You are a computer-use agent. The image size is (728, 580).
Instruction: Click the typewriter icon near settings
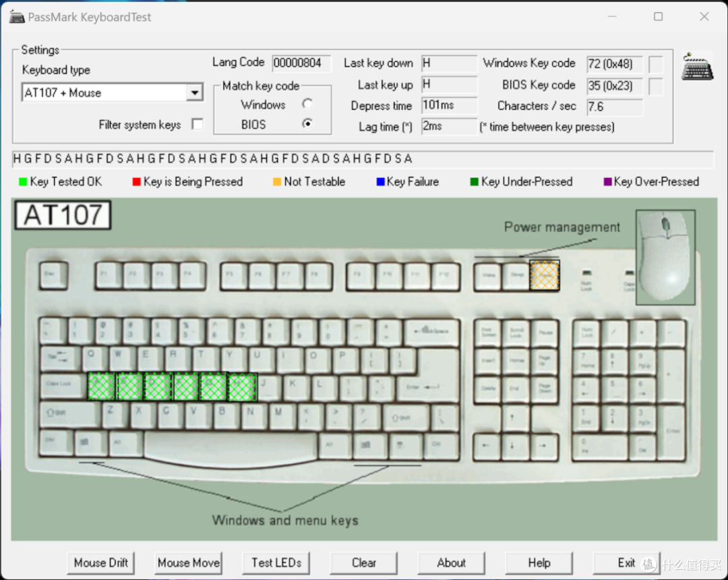click(698, 67)
